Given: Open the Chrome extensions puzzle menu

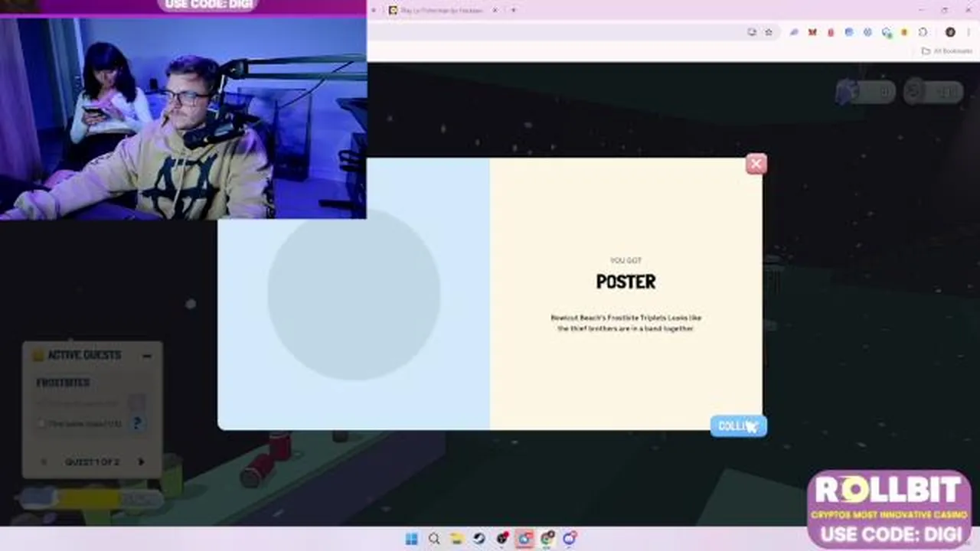Looking at the screenshot, I should (x=923, y=32).
